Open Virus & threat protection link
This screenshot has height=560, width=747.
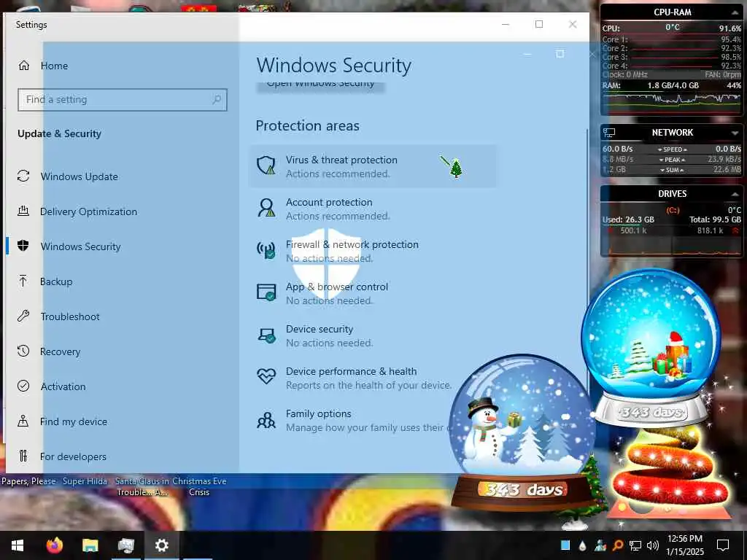[341, 160]
